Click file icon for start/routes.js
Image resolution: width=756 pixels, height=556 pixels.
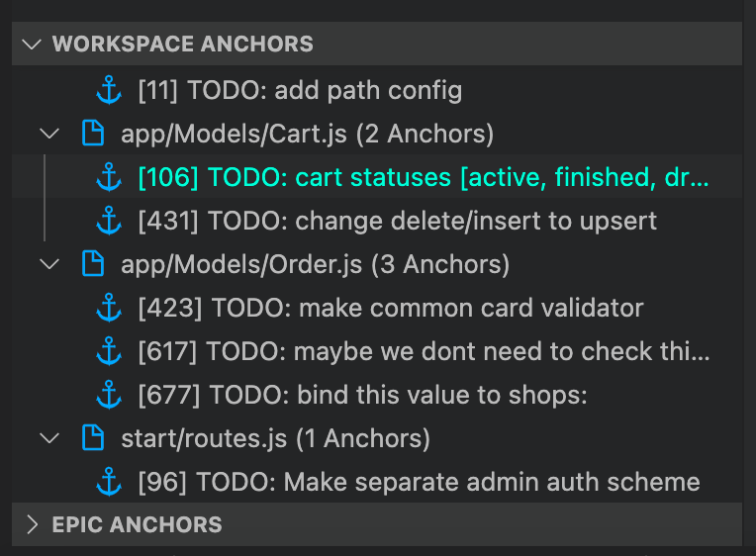(x=92, y=438)
